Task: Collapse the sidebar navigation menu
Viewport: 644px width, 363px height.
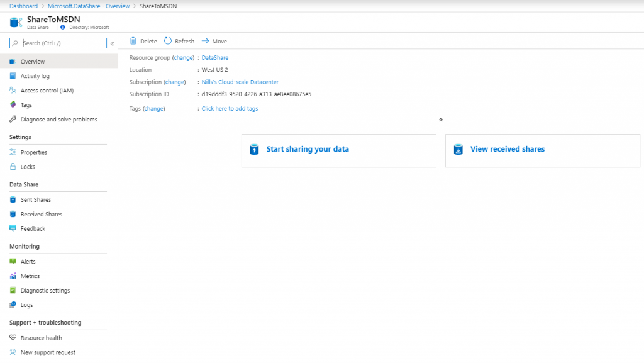Action: point(112,43)
